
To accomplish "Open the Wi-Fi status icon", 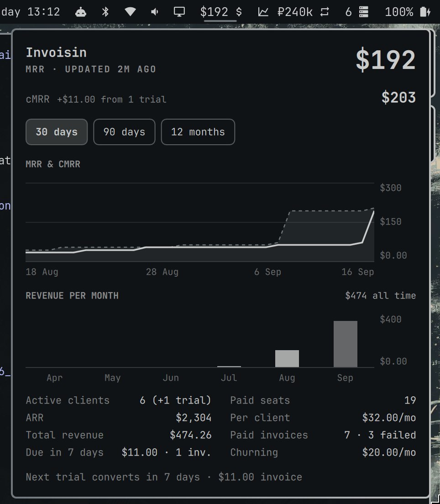I will (x=130, y=12).
